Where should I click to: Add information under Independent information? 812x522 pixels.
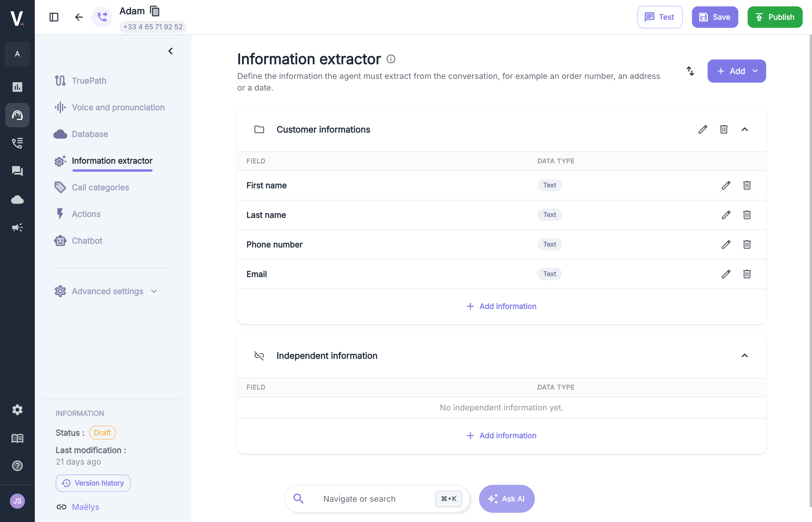point(501,436)
